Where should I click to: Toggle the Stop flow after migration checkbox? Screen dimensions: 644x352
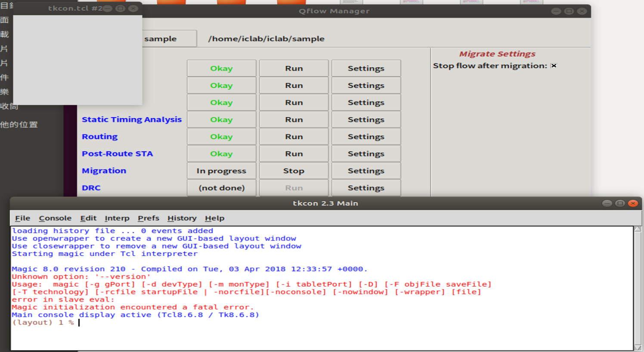[554, 65]
